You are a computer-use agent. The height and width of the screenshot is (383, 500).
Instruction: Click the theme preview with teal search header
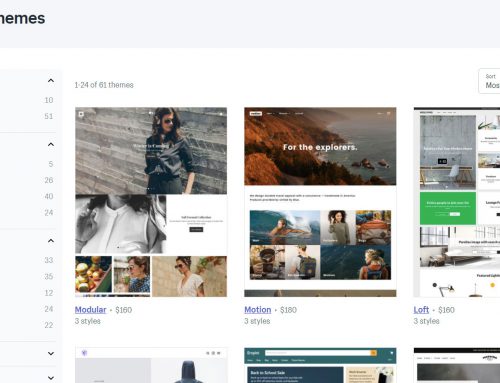(320, 365)
